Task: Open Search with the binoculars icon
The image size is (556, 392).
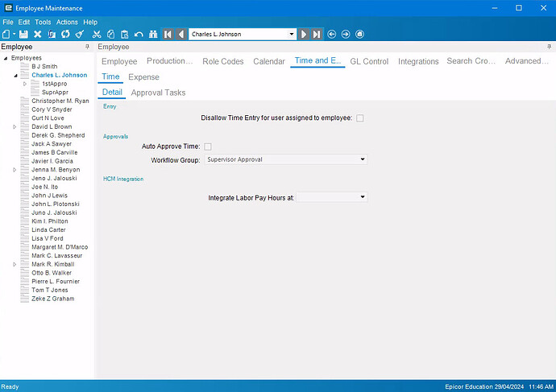Action: click(153, 35)
